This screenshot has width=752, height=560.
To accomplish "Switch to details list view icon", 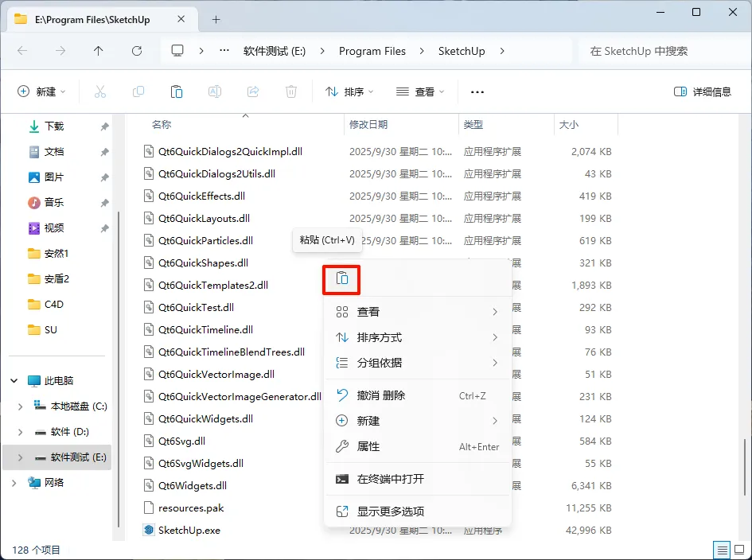I will click(x=722, y=550).
